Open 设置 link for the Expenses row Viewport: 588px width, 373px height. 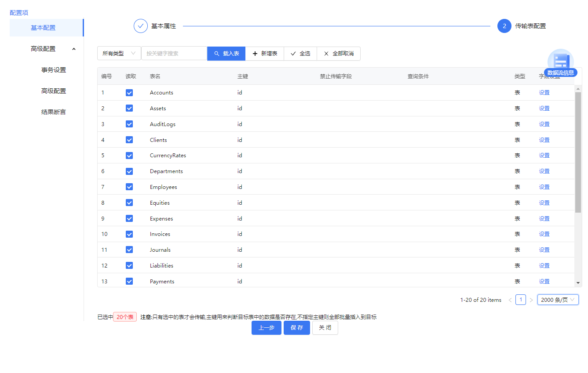click(544, 218)
